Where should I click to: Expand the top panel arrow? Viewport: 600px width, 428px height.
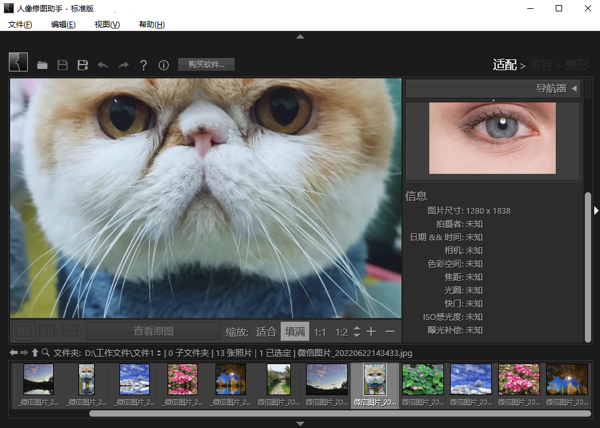point(300,37)
